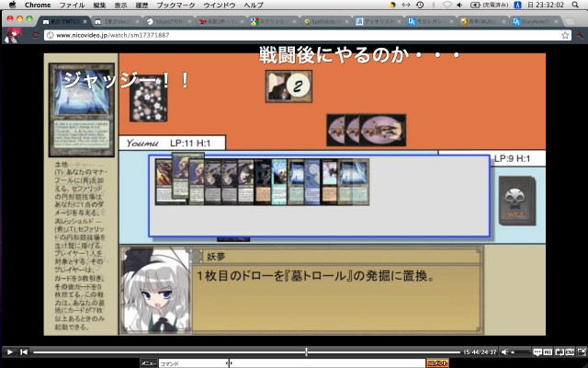Click the Youmu character portrait
This screenshot has width=588, height=368.
click(155, 290)
